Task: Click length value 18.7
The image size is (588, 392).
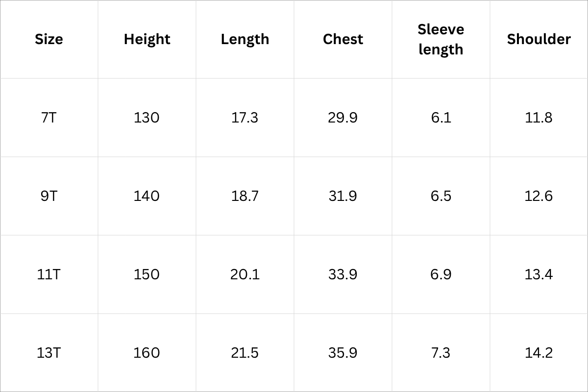Action: click(x=245, y=196)
